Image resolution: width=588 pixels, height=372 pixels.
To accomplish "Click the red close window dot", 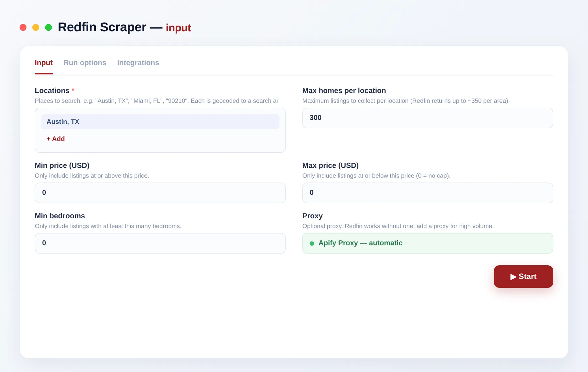I will [x=23, y=27].
